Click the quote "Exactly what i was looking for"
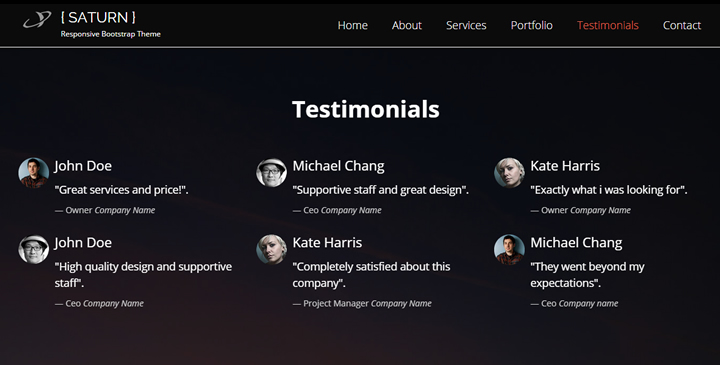Screen dimensions: 720x365 pyautogui.click(x=609, y=190)
